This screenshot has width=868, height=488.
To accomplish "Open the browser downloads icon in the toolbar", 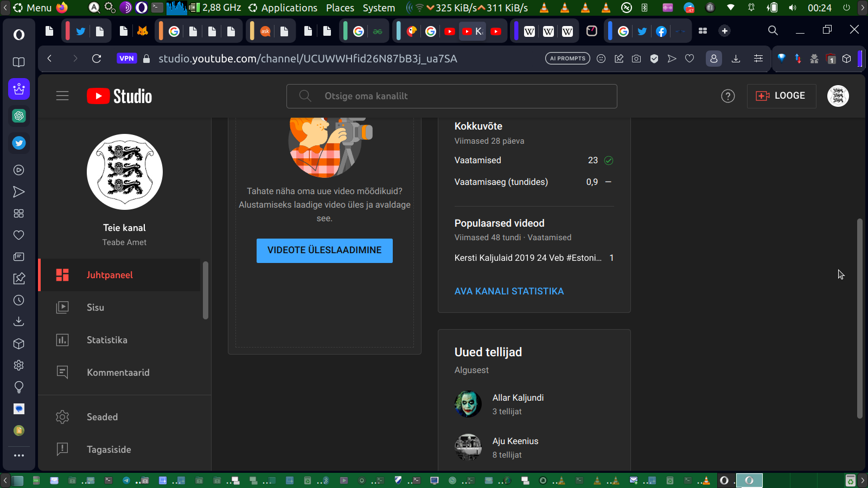I will point(736,59).
